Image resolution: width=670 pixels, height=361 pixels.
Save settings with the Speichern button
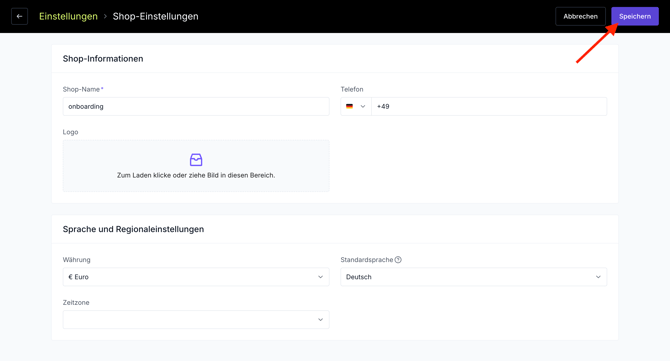click(635, 16)
